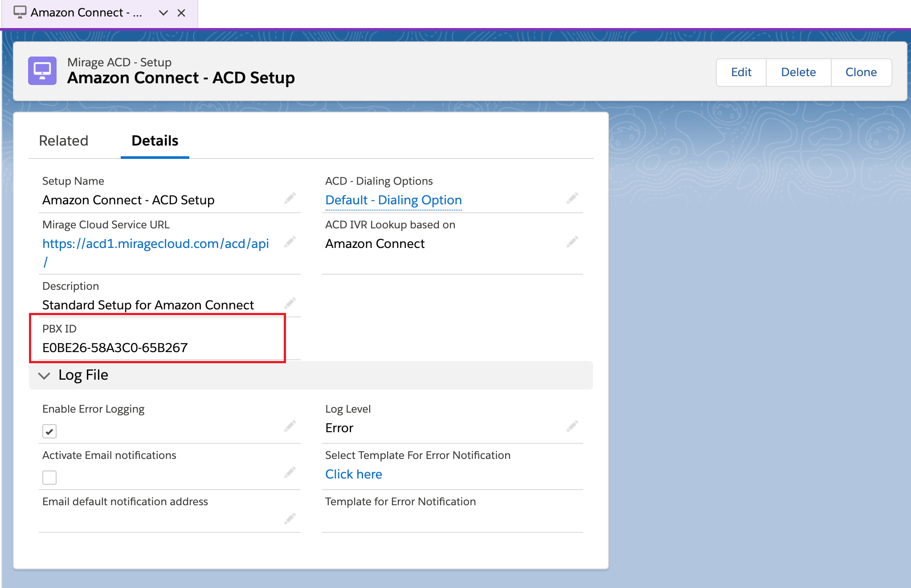Edit Enable Error Logging with the pencil icon
The image size is (911, 588).
[290, 426]
